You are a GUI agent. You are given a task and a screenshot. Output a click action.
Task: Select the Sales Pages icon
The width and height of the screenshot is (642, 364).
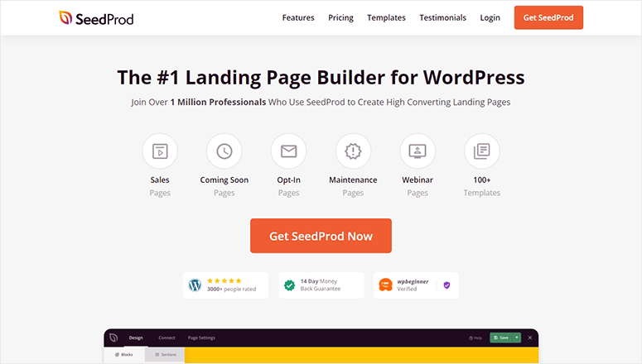[160, 151]
